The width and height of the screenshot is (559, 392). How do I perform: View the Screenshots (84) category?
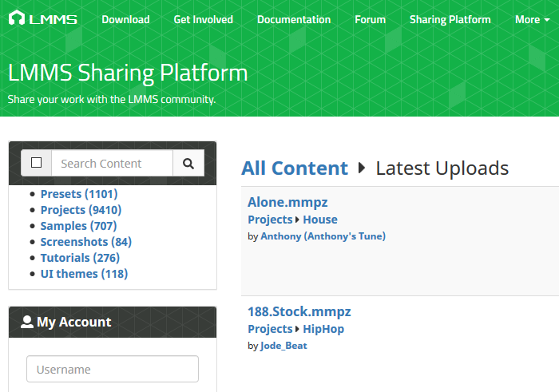tap(85, 242)
